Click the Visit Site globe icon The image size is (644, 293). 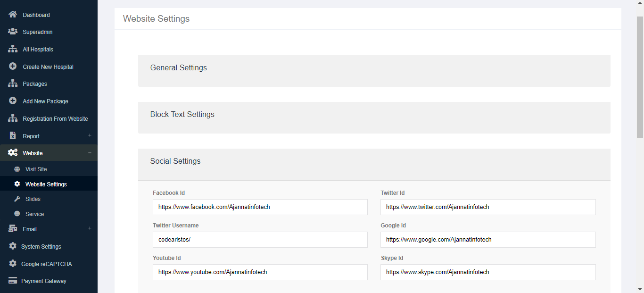(x=17, y=169)
